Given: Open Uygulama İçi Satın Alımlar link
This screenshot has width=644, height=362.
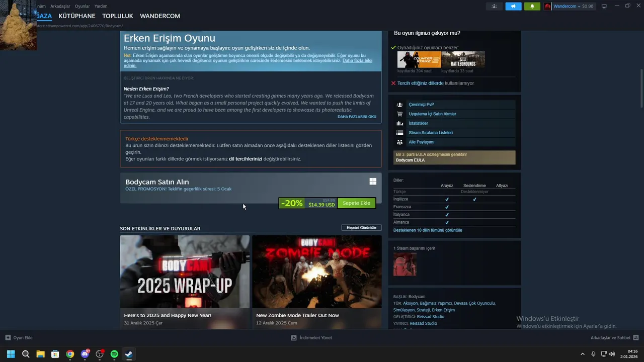Looking at the screenshot, I should coord(432,114).
